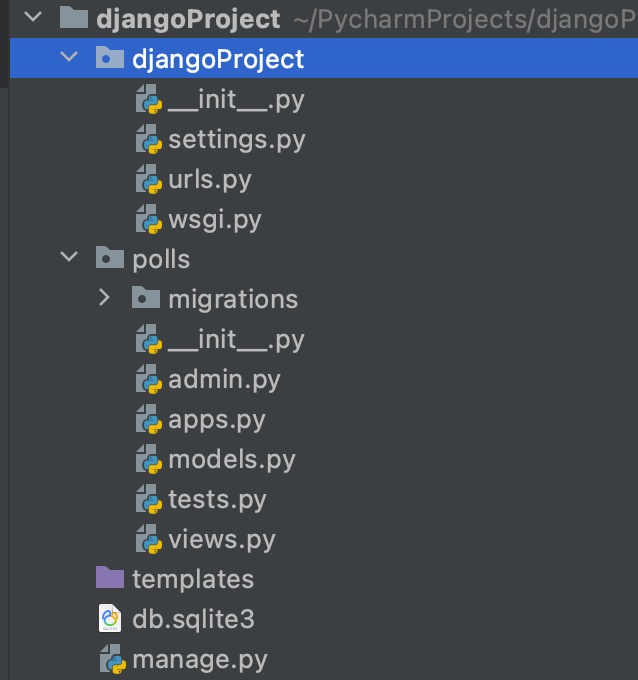Click the models.py Python file icon
638x680 pixels.
coord(149,459)
